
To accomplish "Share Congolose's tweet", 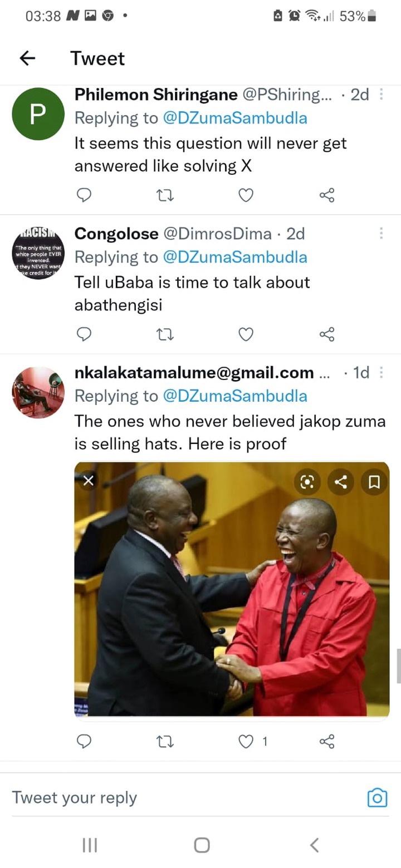I will coord(327,334).
